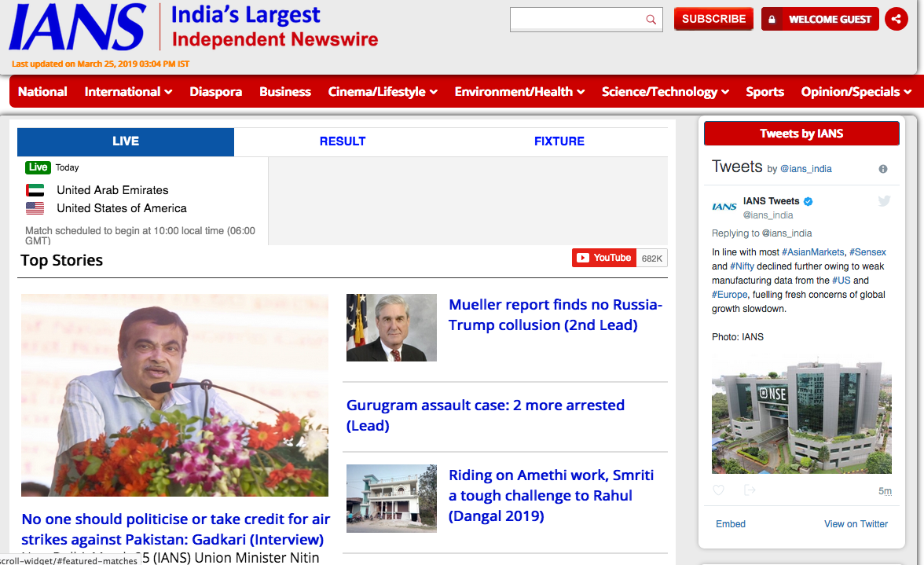Screen dimensions: 924x565
Task: Click the Amethi house thumbnail
Action: 391,498
